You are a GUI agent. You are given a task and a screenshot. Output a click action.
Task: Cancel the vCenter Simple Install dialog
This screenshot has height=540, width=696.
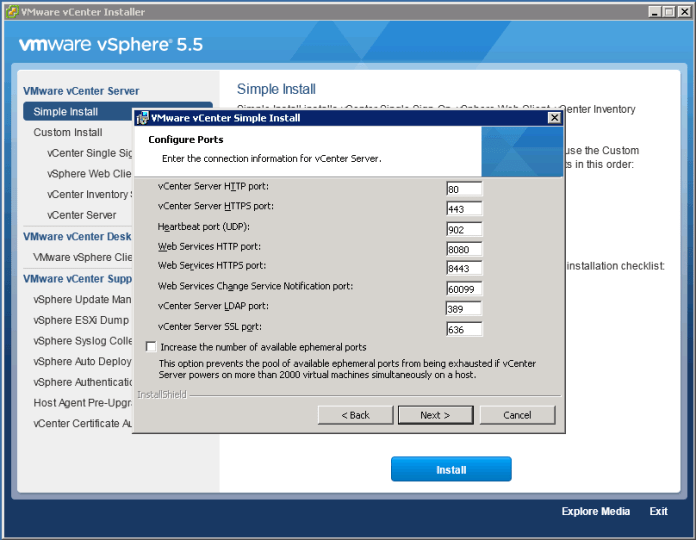click(517, 415)
